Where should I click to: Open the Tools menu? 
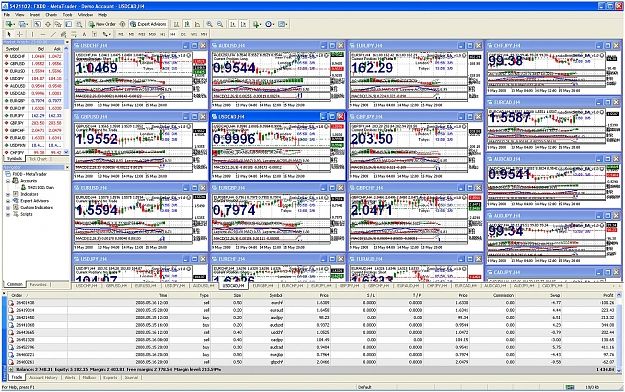pos(67,15)
